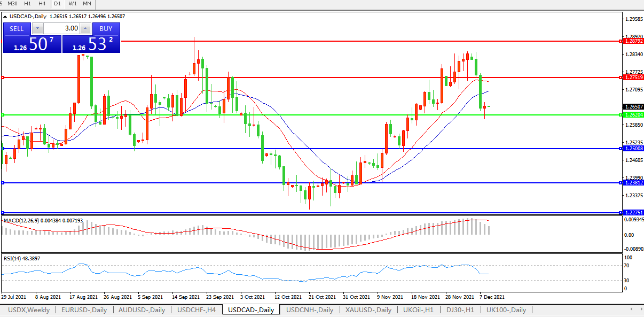Screen dimensions: 644x317
Task: Choose the MN monthly timeframe
Action: (x=87, y=4)
